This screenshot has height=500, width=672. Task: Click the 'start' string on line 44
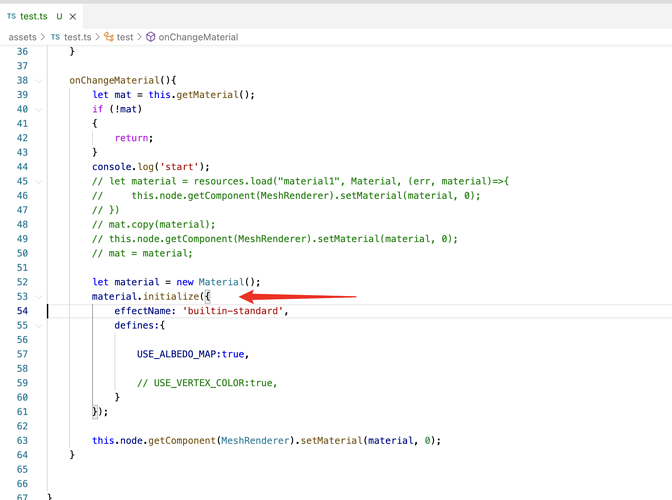point(179,167)
